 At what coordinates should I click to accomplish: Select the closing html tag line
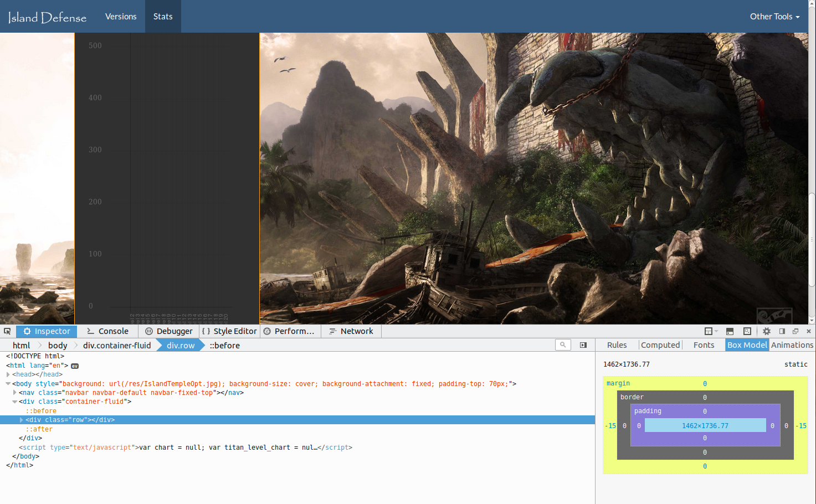tap(19, 465)
